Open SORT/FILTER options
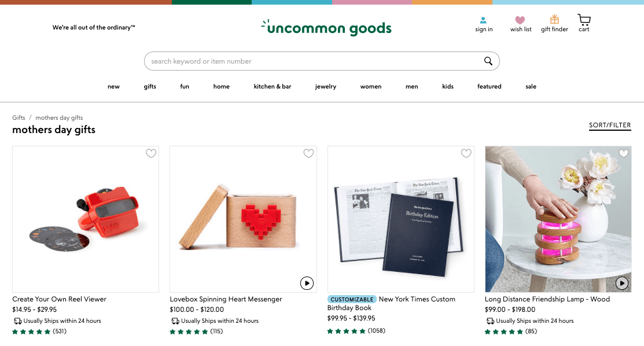 pyautogui.click(x=610, y=125)
